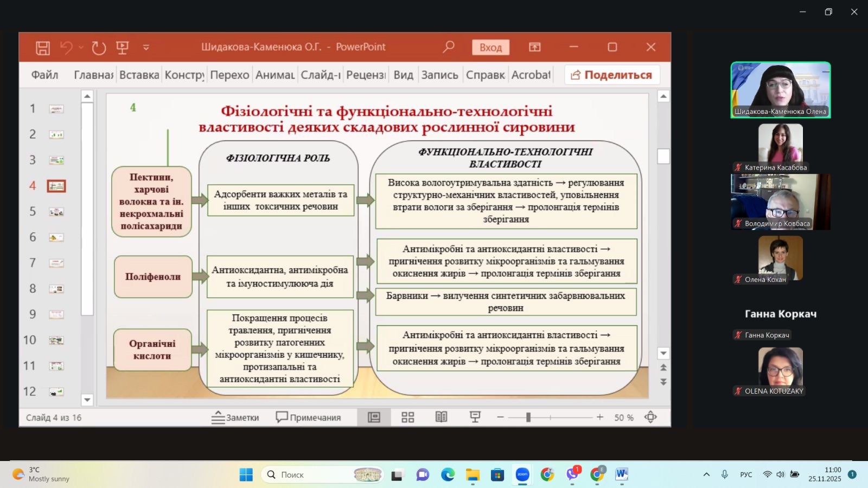The width and height of the screenshot is (868, 488).
Task: Click the Поделиться share button
Action: point(612,75)
